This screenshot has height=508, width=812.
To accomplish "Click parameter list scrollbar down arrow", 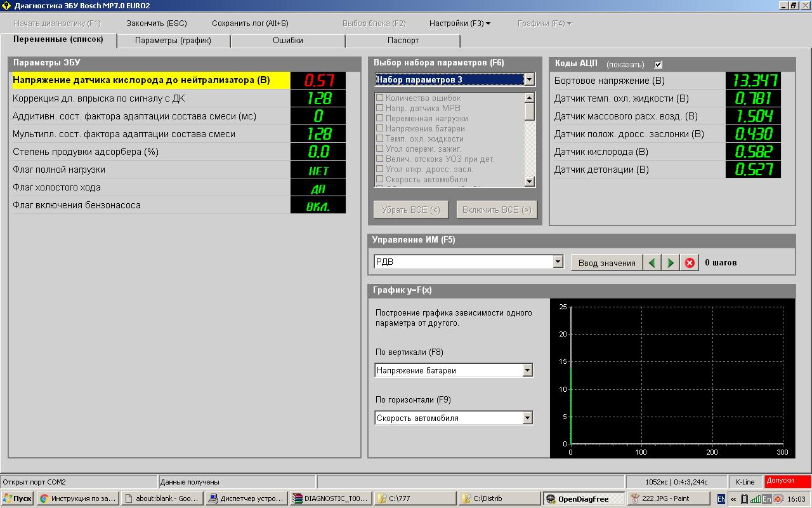I will coord(530,182).
